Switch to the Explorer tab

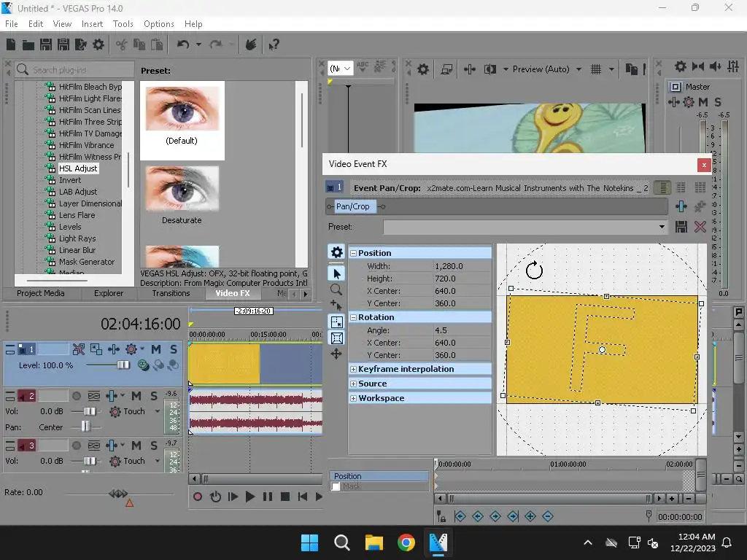tap(109, 293)
